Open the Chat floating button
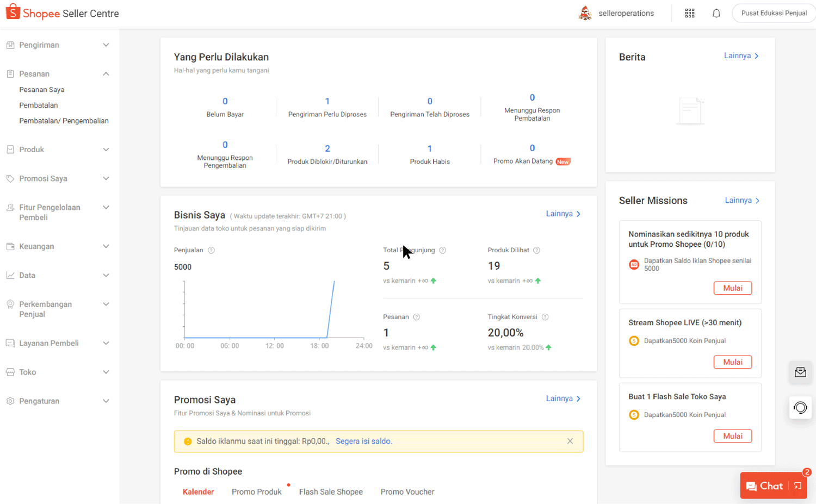 click(764, 486)
